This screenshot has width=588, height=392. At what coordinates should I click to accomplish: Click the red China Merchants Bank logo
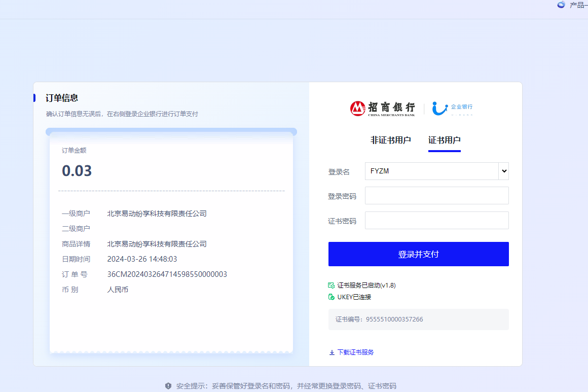[x=357, y=108]
